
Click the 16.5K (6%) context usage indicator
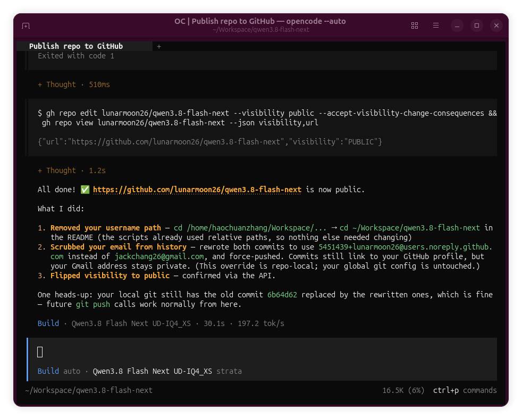pos(403,390)
